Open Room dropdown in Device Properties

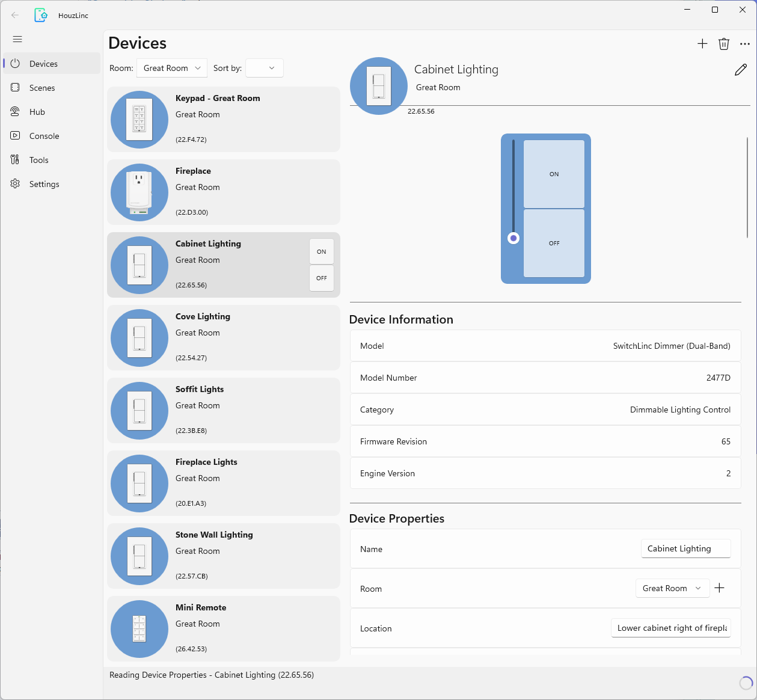672,588
